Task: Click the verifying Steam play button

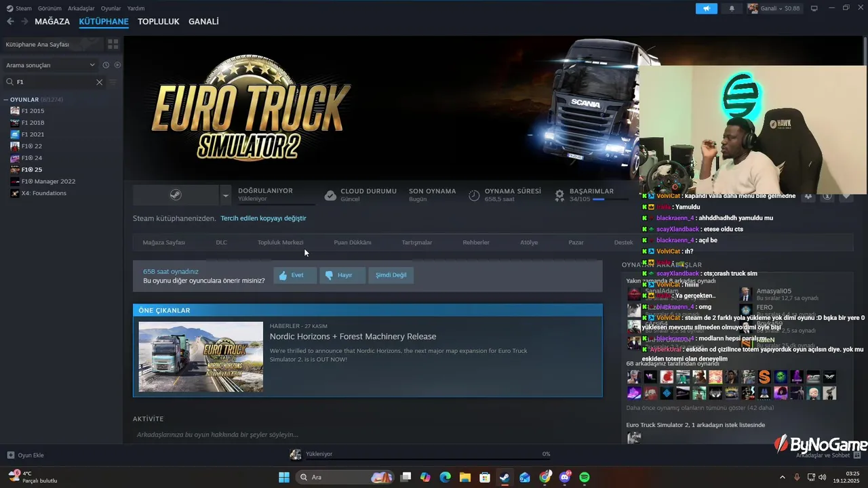Action: pos(176,195)
